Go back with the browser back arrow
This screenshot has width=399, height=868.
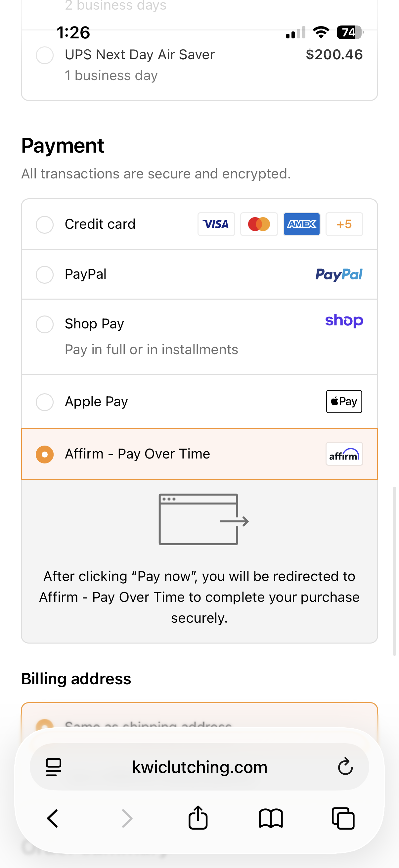tap(53, 818)
